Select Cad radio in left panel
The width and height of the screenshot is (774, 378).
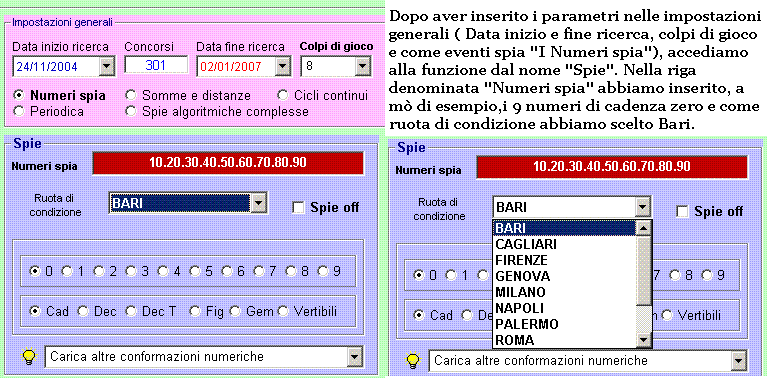35,311
